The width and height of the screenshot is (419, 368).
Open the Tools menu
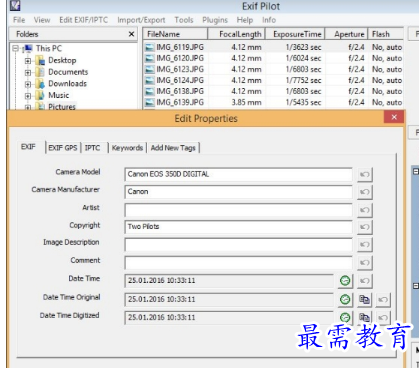[184, 20]
